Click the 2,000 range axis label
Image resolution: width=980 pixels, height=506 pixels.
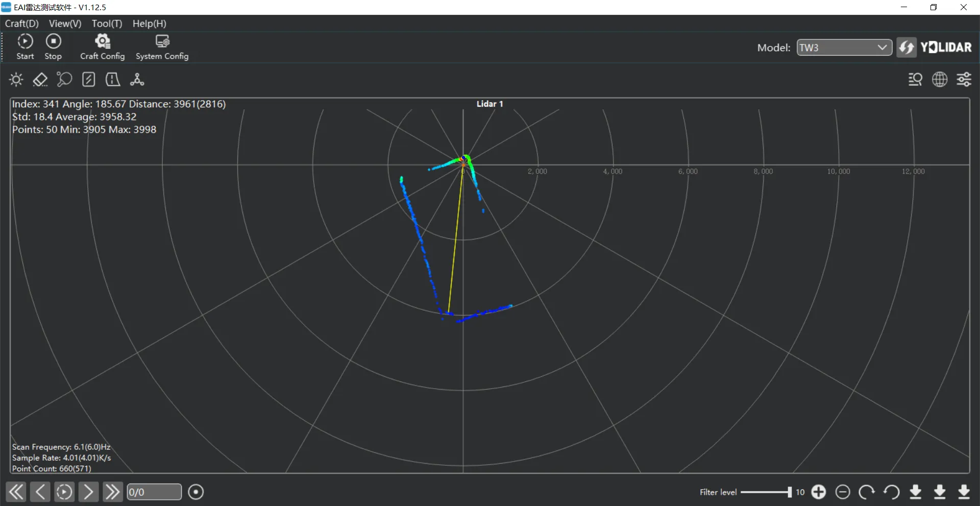(x=537, y=172)
